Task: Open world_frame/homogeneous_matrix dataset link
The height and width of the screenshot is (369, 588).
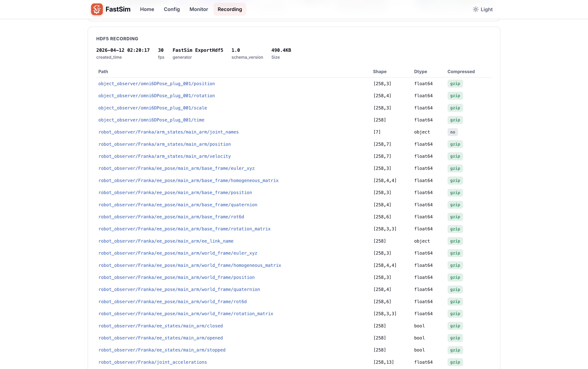Action: [190, 265]
